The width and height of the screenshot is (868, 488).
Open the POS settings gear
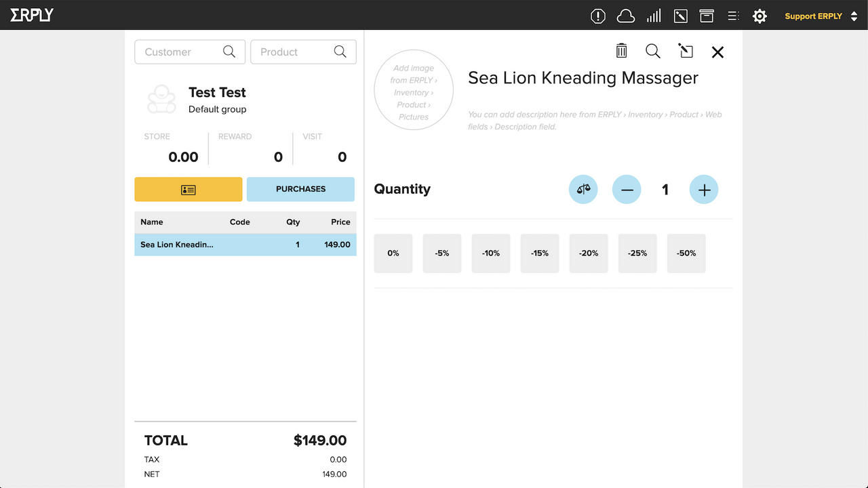(759, 16)
